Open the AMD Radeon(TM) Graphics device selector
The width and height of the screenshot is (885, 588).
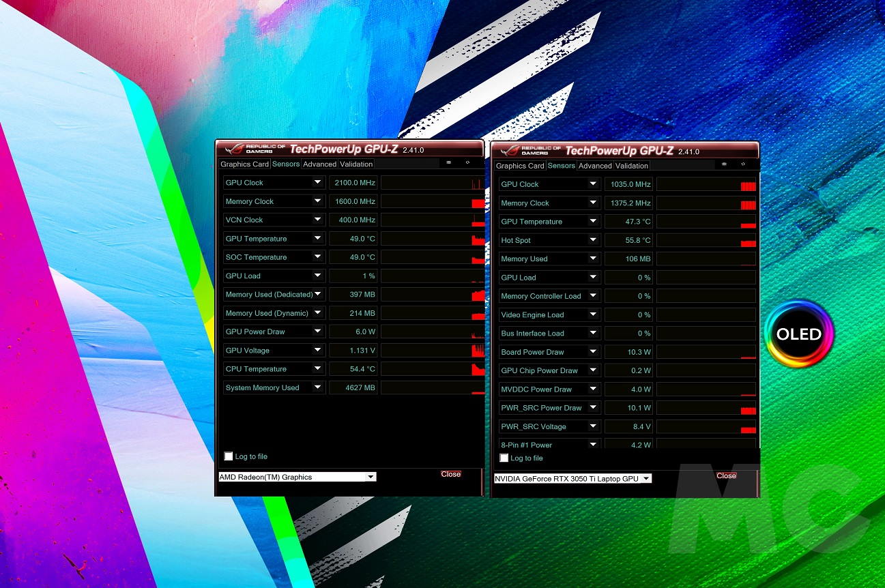click(x=297, y=477)
